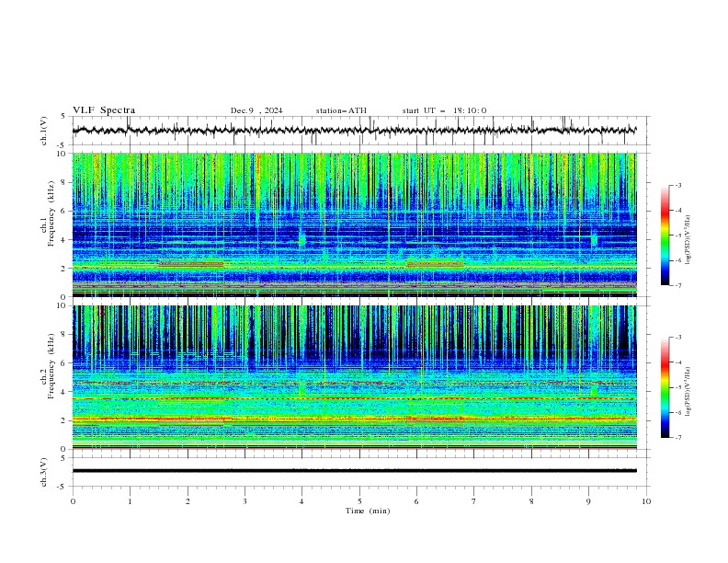
Task: Click the time axis tick label '5'
Action: point(359,501)
